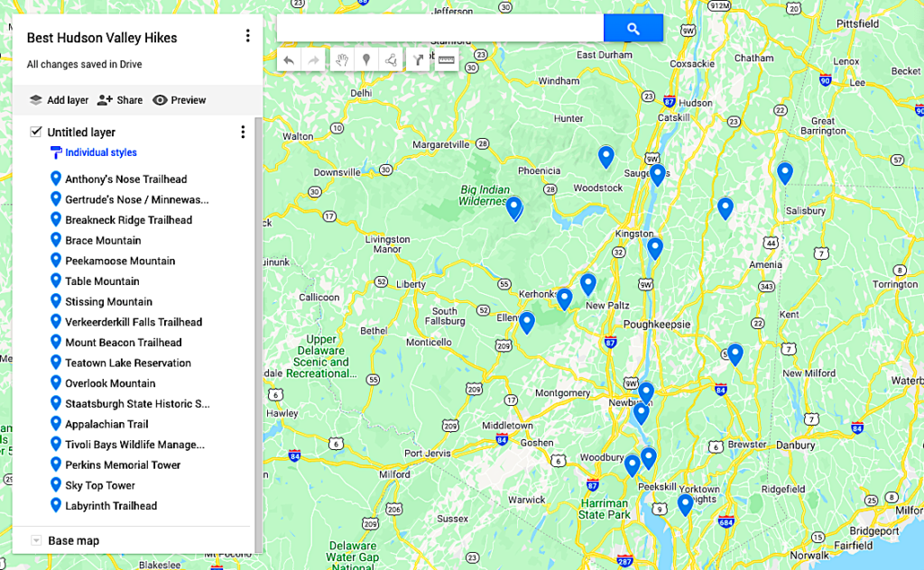Click map pin directly above Newburgh label
The width and height of the screenshot is (924, 570).
646,392
